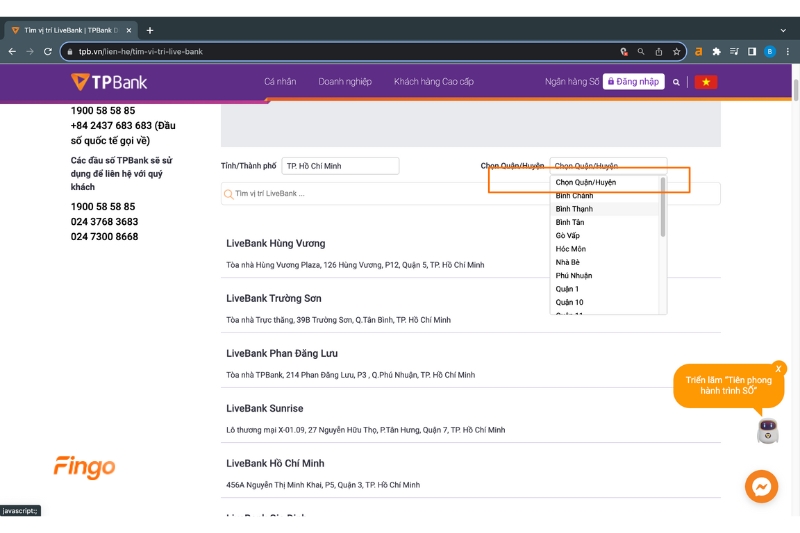Open the Chọn Quận/Huyện dropdown field
Image resolution: width=800 pixels, height=533 pixels.
608,166
